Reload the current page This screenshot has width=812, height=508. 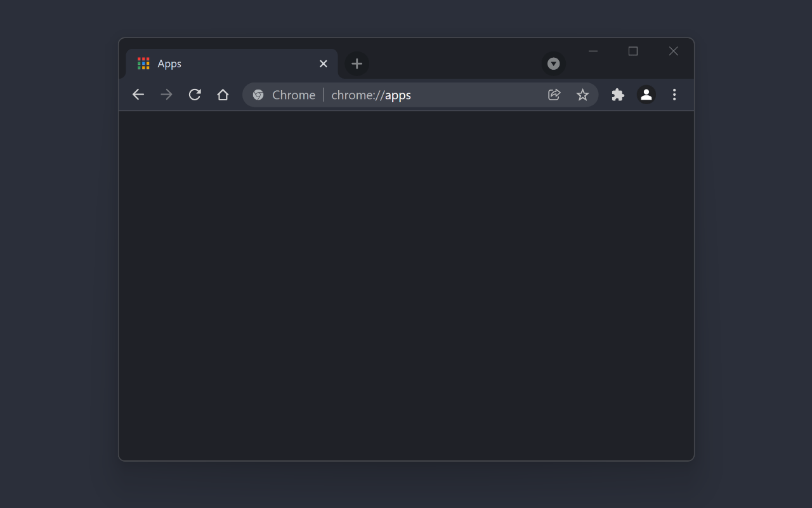[x=195, y=95]
